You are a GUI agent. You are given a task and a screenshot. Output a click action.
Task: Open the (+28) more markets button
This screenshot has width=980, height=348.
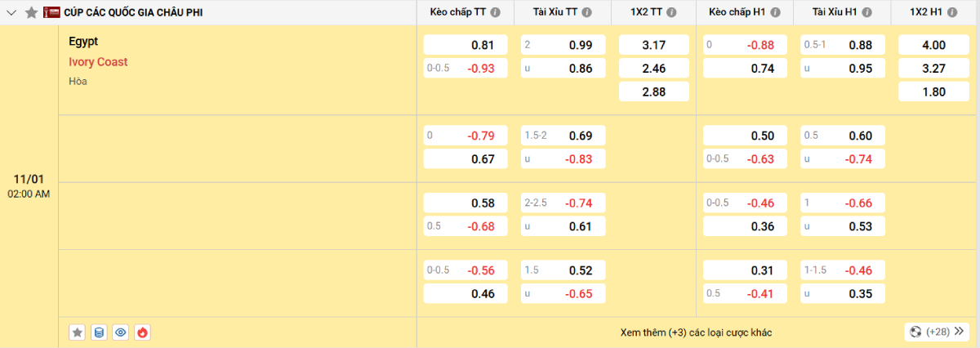937,332
